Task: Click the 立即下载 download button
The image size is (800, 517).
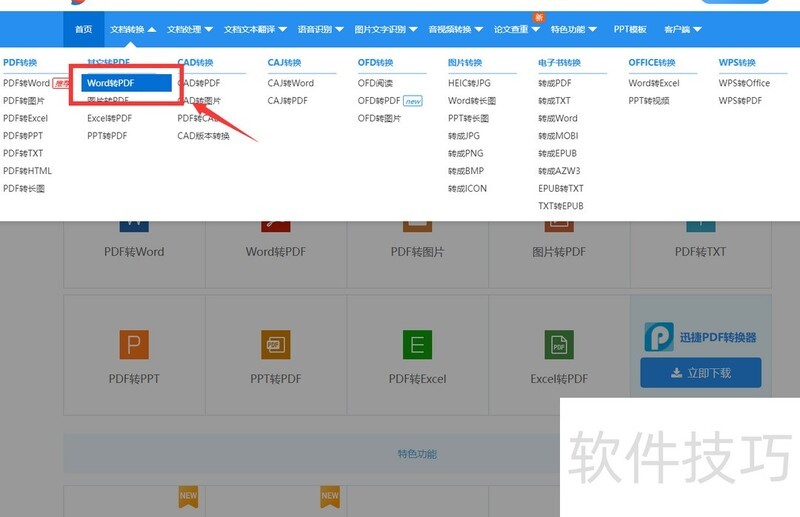Action: click(x=701, y=373)
